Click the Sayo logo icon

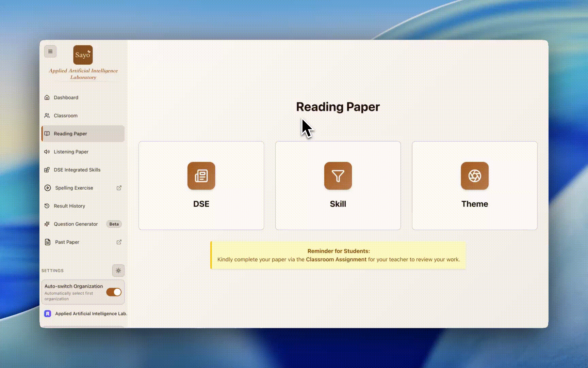coord(83,55)
